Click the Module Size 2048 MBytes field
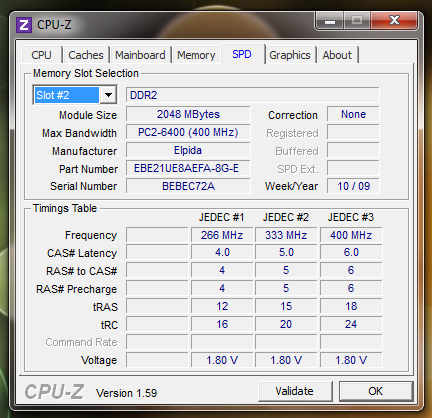The height and width of the screenshot is (418, 435). pyautogui.click(x=188, y=114)
